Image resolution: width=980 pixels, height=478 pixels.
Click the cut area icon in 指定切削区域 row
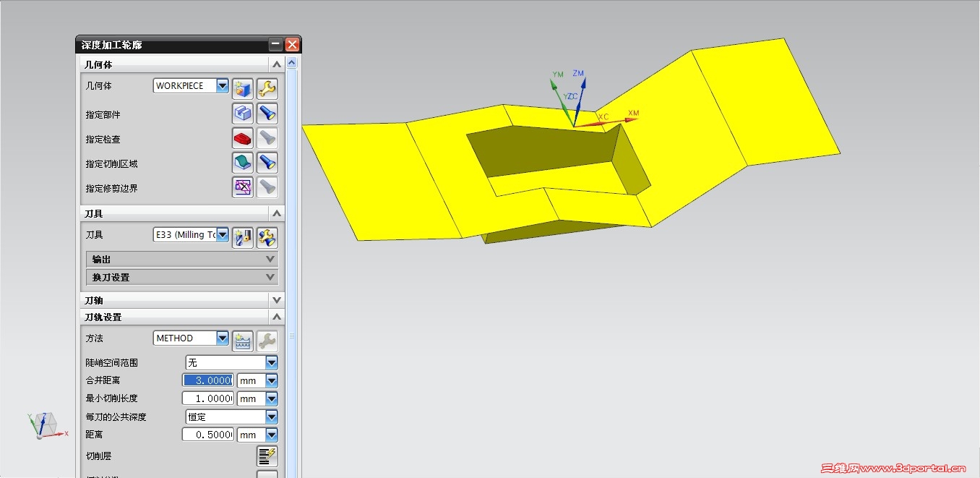[242, 163]
